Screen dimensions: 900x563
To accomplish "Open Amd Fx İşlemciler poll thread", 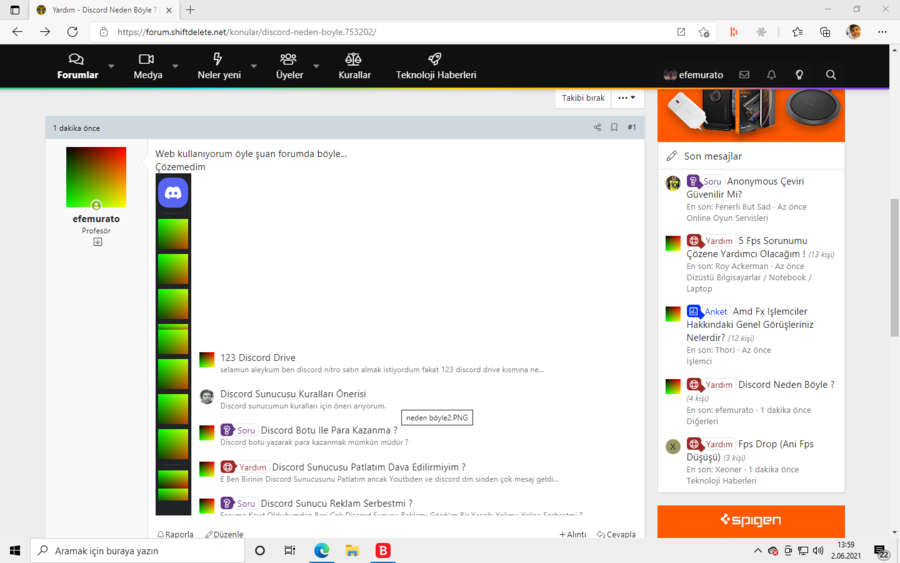I will [750, 324].
